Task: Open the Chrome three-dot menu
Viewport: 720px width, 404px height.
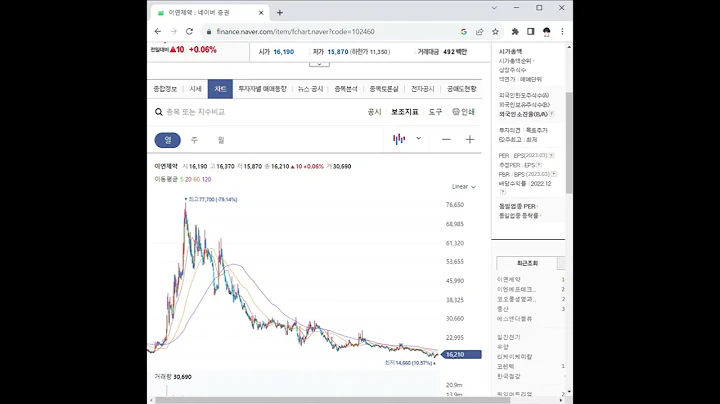Action: click(562, 32)
